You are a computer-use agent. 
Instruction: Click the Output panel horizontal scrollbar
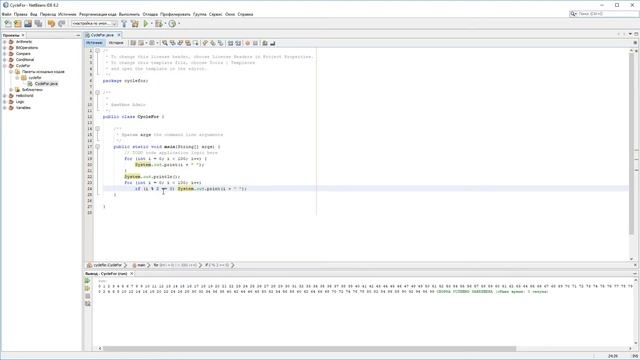(309, 349)
